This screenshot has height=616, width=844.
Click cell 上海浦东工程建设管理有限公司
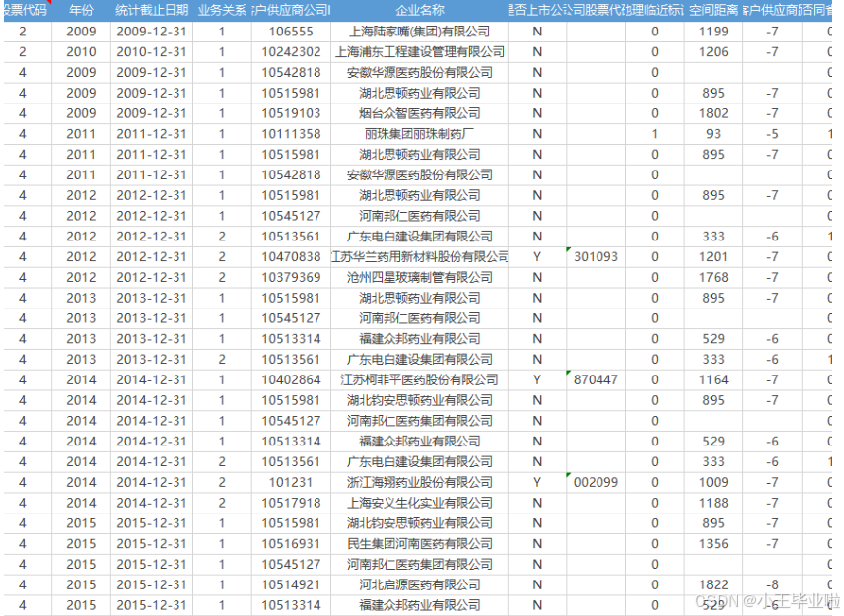pyautogui.click(x=419, y=52)
